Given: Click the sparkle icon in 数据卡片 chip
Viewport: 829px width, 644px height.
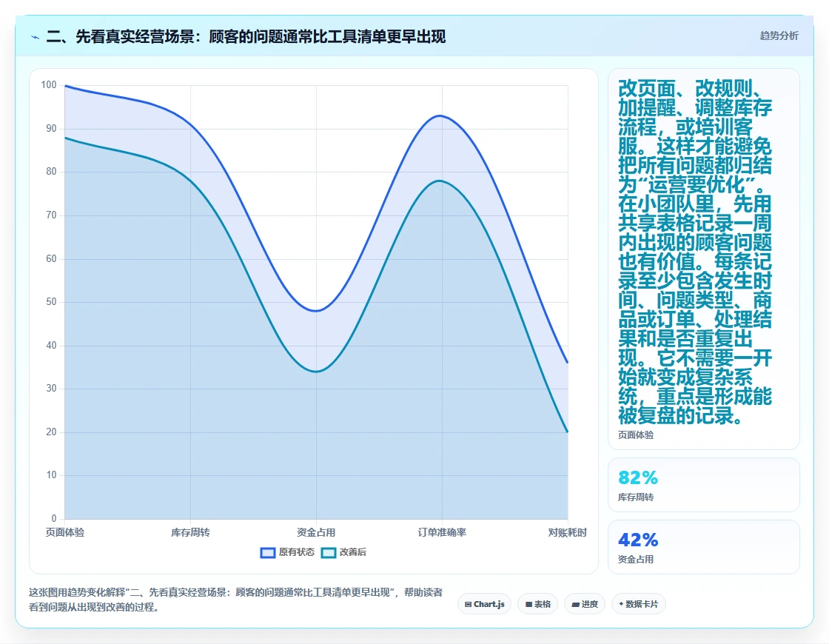Looking at the screenshot, I should click(621, 604).
